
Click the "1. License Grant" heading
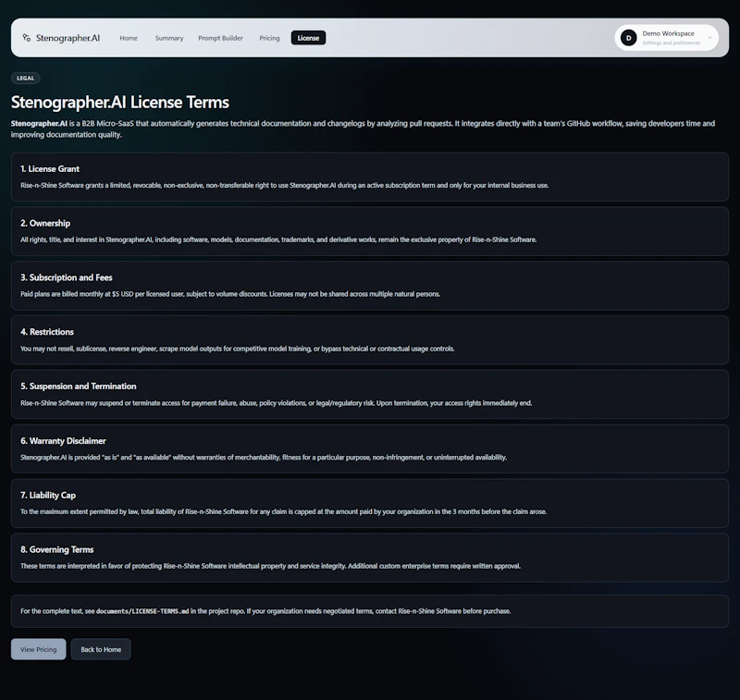point(50,169)
